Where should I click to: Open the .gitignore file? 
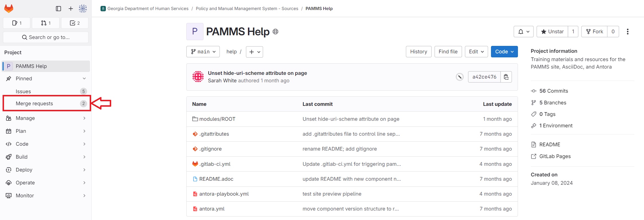tap(210, 149)
